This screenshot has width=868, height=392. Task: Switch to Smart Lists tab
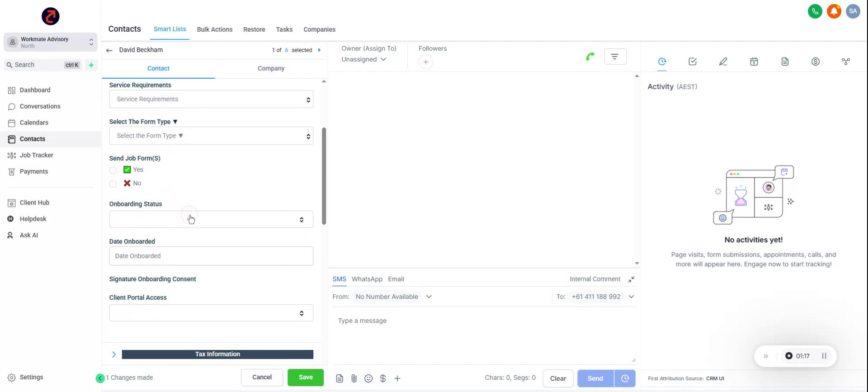pyautogui.click(x=170, y=29)
